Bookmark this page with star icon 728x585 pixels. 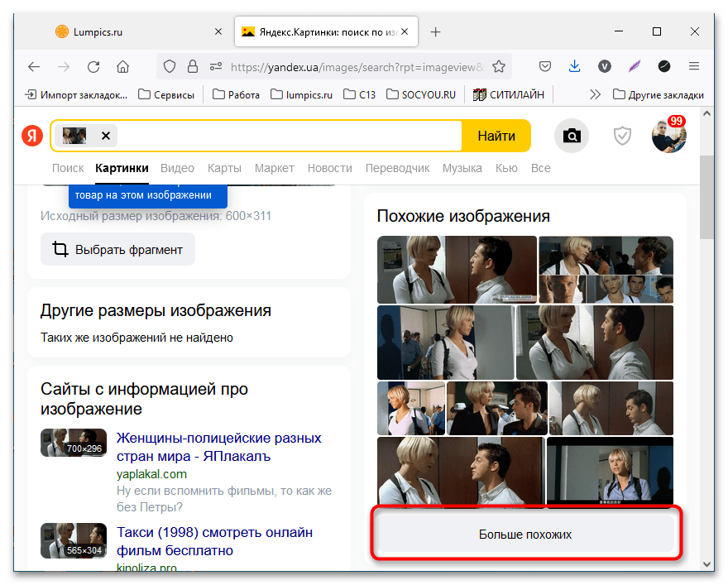[499, 66]
